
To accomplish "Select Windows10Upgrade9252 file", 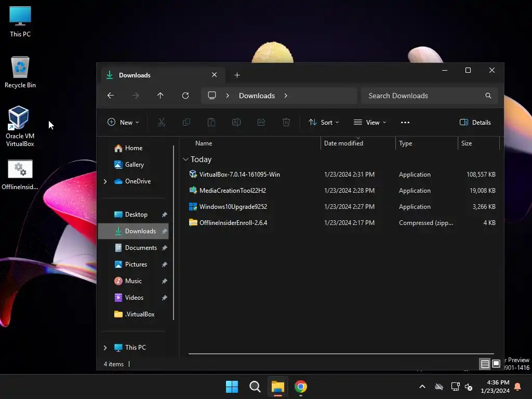I will coord(341,207).
